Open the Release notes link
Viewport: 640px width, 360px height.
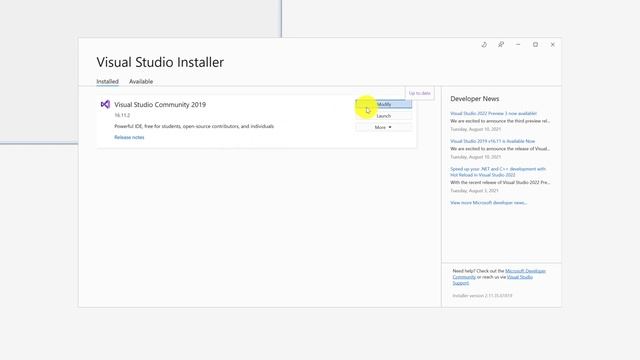pyautogui.click(x=129, y=137)
